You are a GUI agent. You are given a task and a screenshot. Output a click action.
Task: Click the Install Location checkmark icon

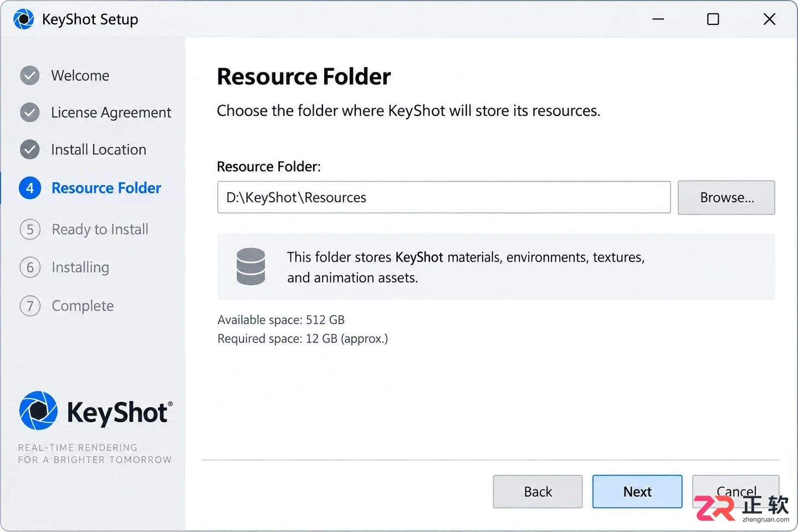(30, 150)
